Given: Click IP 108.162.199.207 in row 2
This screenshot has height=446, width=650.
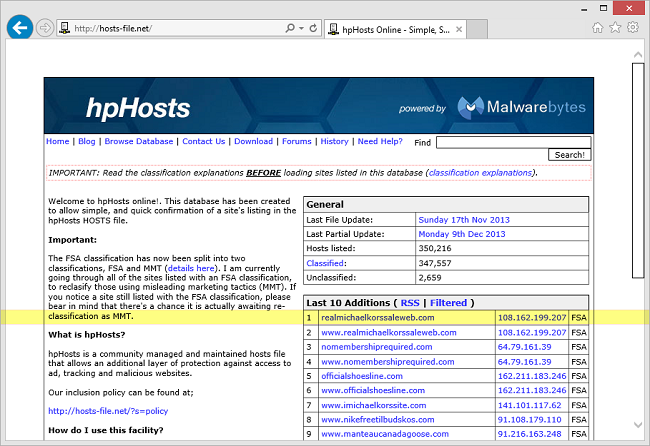Looking at the screenshot, I should [532, 332].
